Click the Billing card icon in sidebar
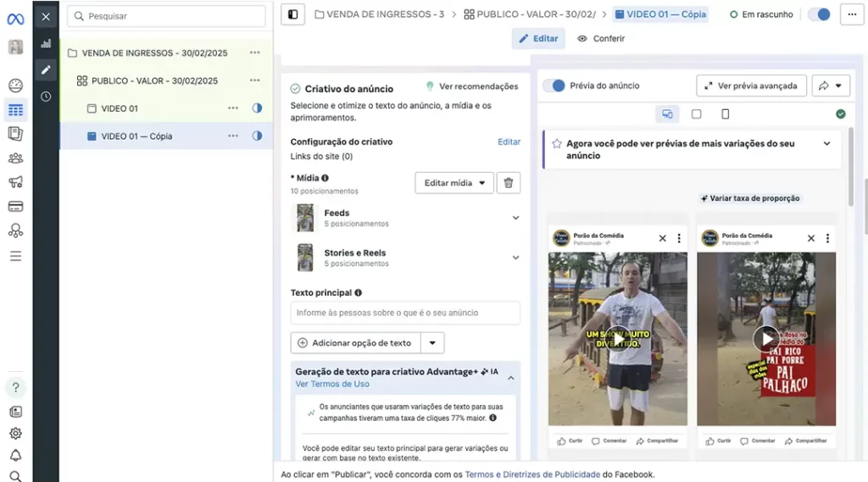The image size is (868, 482). click(15, 206)
